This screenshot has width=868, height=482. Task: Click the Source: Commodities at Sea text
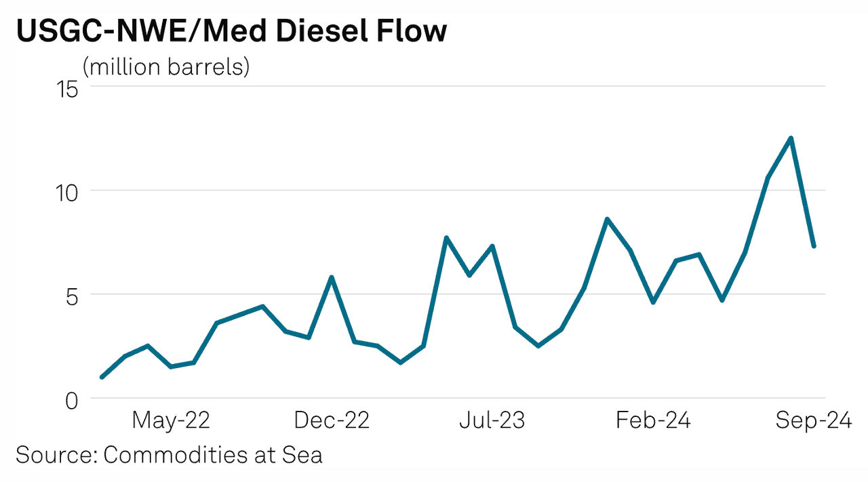(169, 454)
